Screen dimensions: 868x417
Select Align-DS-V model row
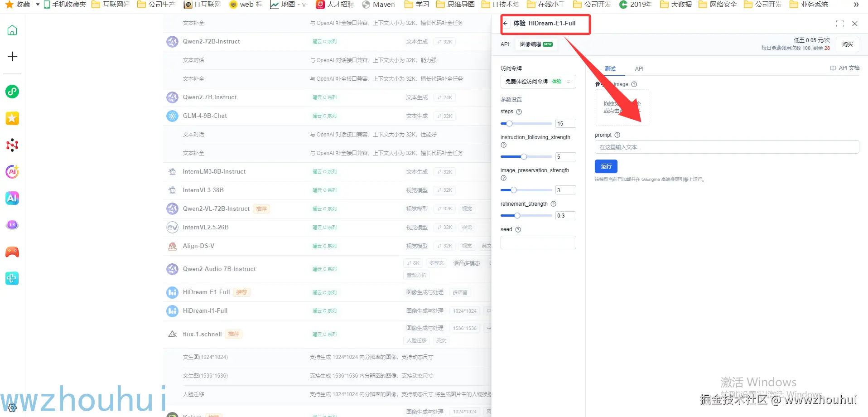coord(327,246)
